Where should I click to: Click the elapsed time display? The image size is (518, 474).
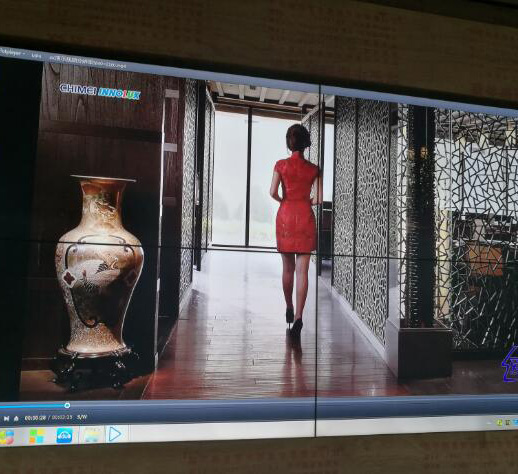[35, 418]
